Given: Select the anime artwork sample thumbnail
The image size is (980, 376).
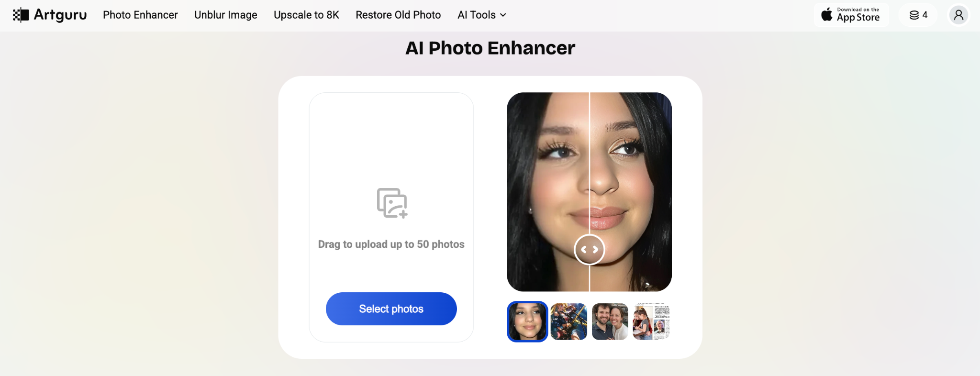Looking at the screenshot, I should point(568,321).
